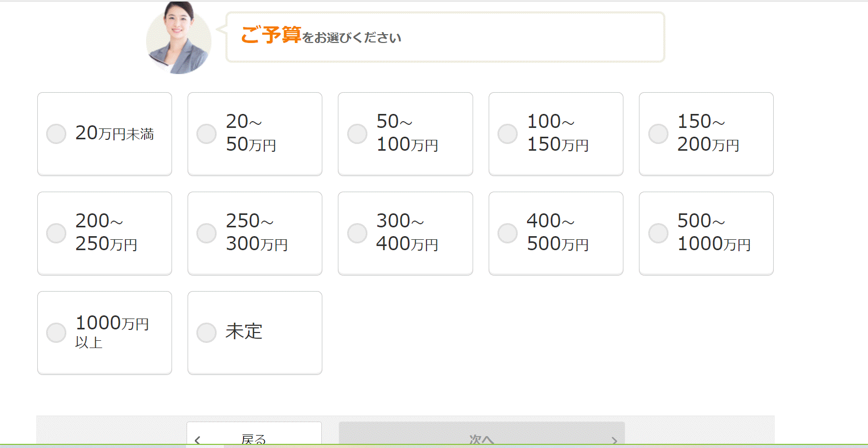
Task: Choose the 未定 undecided option
Action: click(255, 333)
